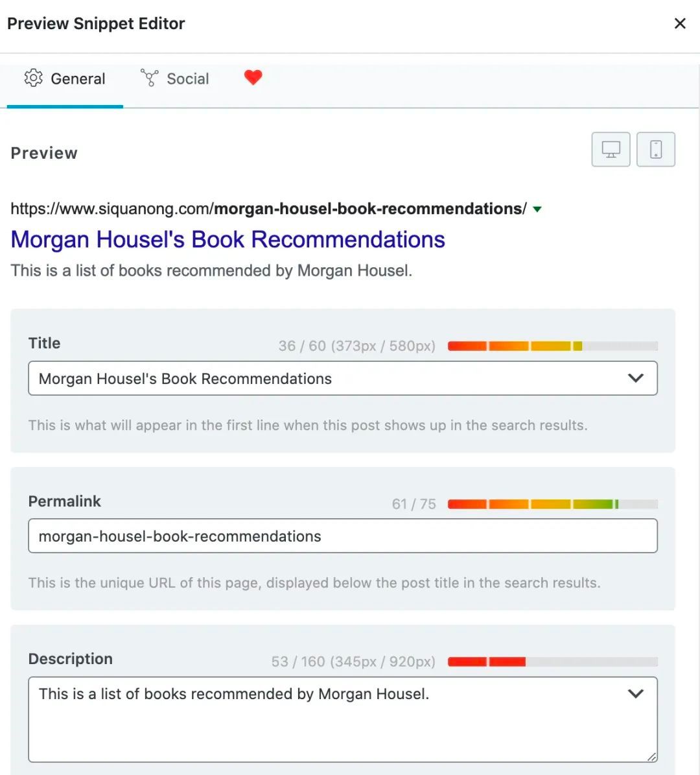Close the Preview Snippet Editor
The image size is (700, 775).
(x=680, y=24)
